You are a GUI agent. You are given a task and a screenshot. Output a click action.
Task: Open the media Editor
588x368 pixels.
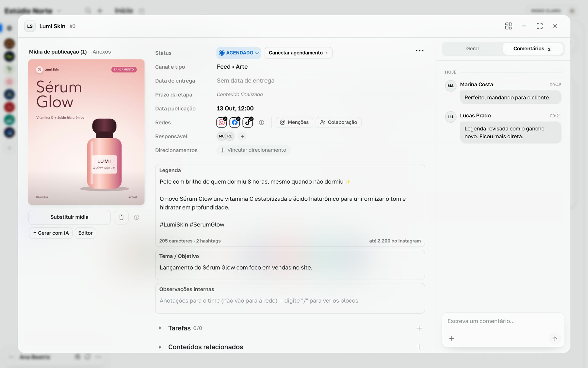(86, 233)
